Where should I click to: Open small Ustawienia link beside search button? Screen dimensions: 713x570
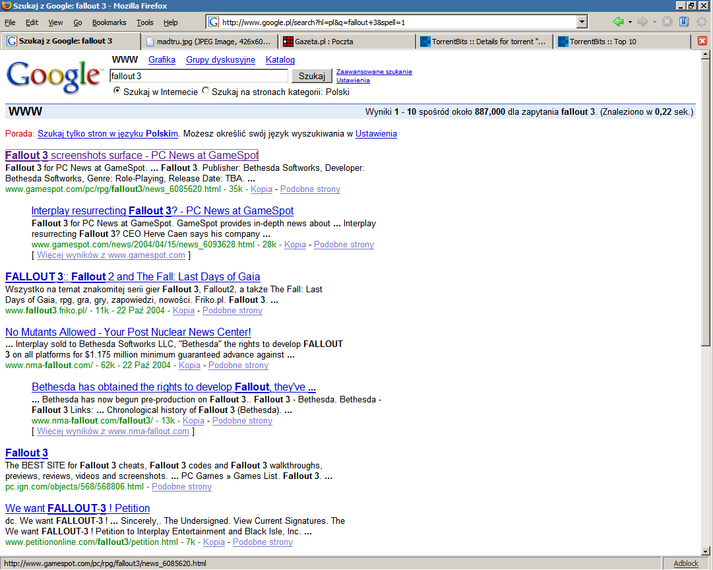point(353,80)
